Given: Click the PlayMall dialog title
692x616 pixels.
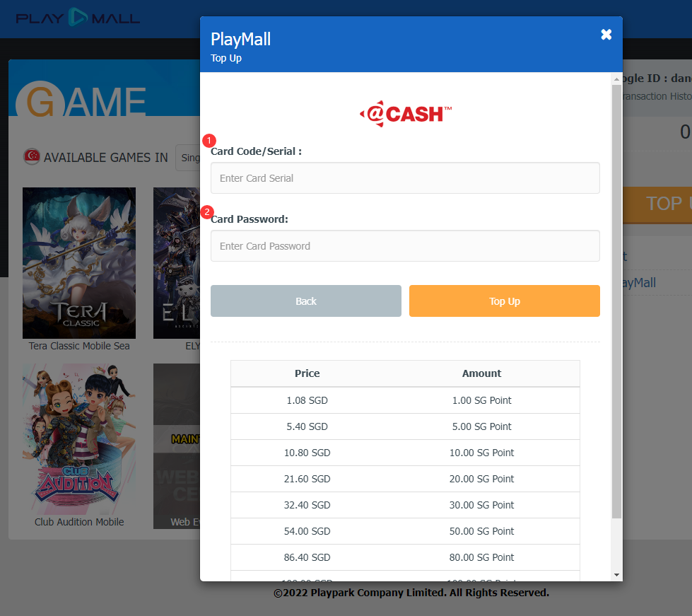Looking at the screenshot, I should [240, 40].
